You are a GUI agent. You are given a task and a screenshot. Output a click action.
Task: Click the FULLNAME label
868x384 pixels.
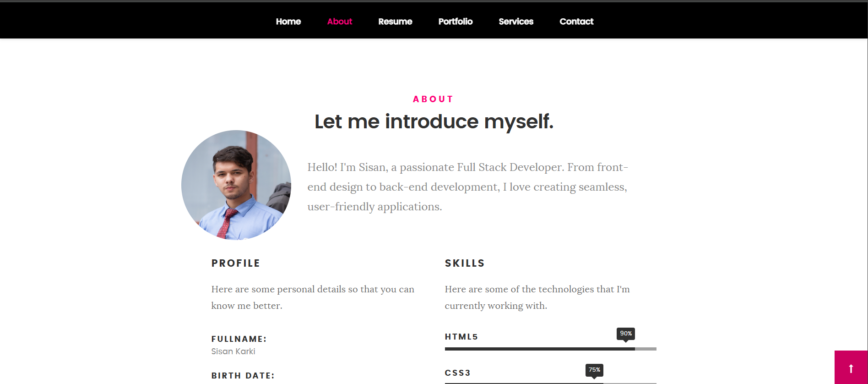(x=239, y=339)
